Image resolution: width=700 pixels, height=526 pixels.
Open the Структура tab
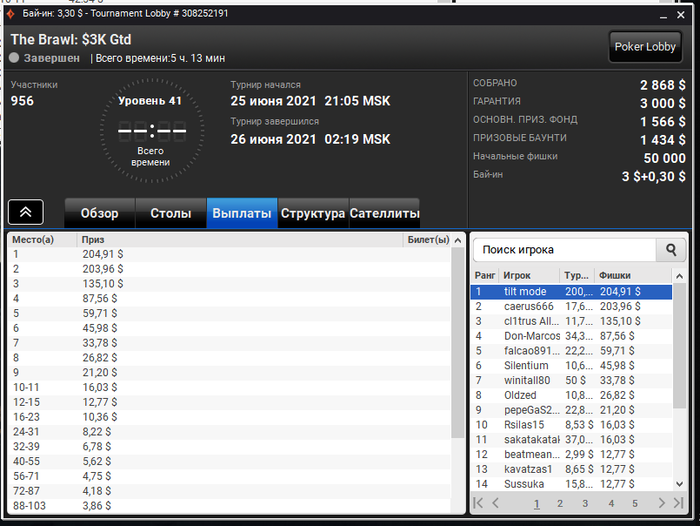(x=313, y=213)
